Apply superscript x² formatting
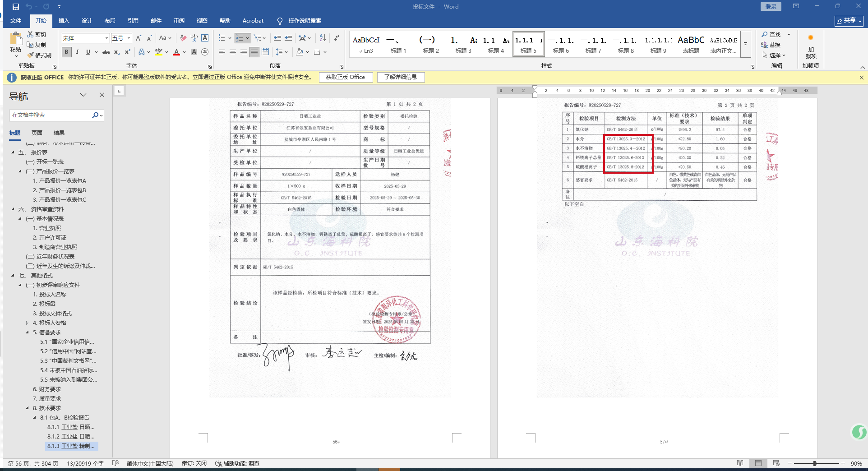The height and width of the screenshot is (471, 868). (128, 52)
